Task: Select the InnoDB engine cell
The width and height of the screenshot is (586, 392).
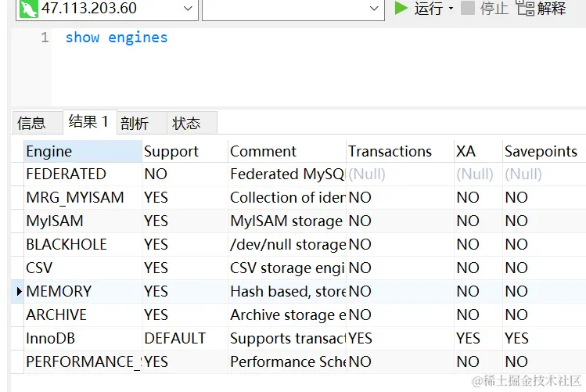Action: point(83,339)
